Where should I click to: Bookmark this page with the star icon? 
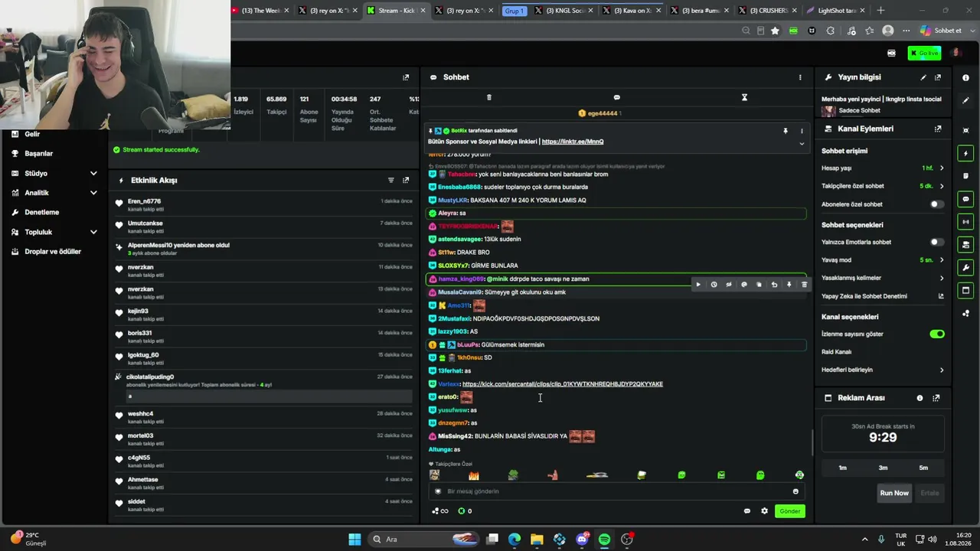[775, 31]
